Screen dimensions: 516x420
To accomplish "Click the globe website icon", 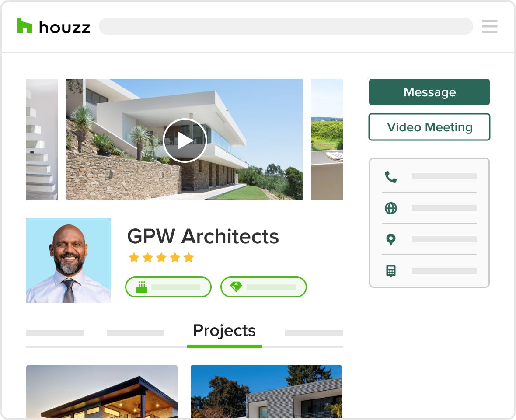I will 390,208.
